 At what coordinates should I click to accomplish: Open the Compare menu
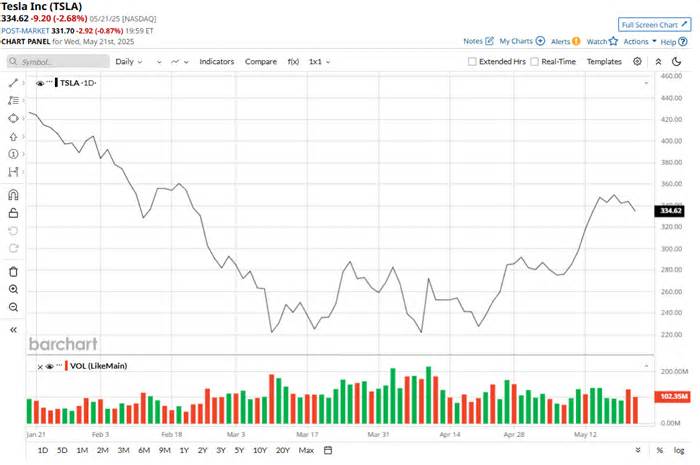pos(261,62)
